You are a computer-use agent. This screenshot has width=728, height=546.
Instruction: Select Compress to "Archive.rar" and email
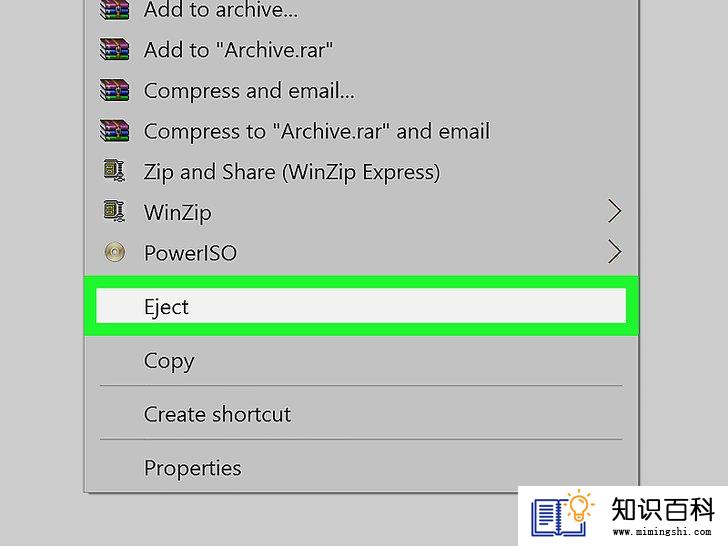coord(317,131)
